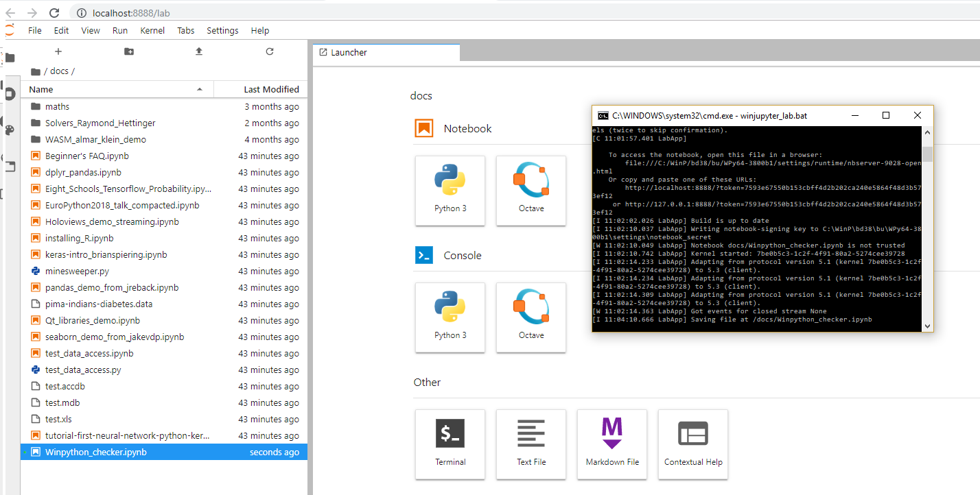Launch an Octave notebook
The height and width of the screenshot is (495, 980).
[530, 191]
